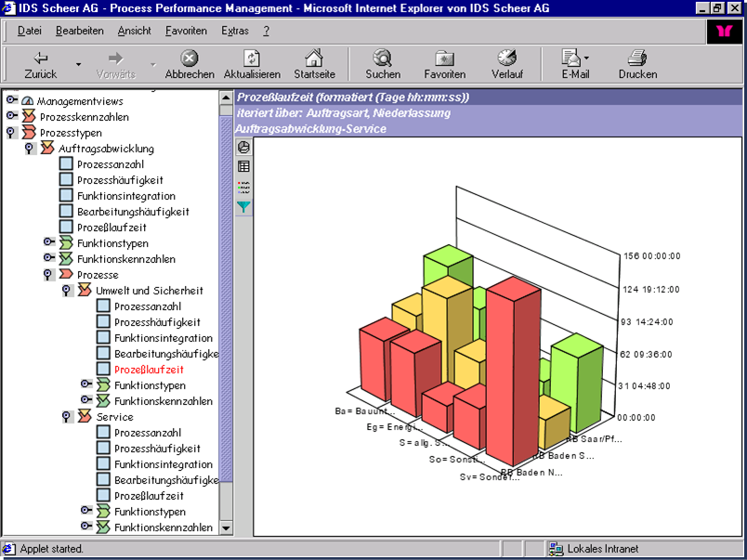This screenshot has height=560, width=747.
Task: Click the Ba= Bauunt... axis label
Action: [x=364, y=411]
